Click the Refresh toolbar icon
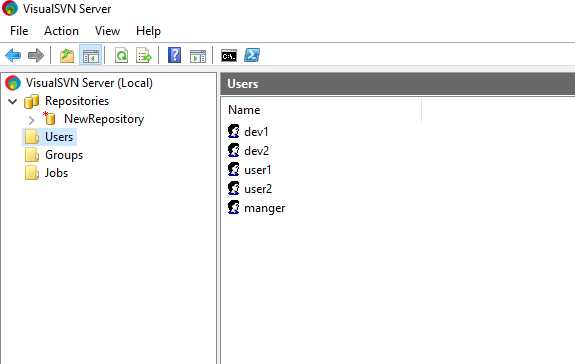The width and height of the screenshot is (575, 364). click(x=121, y=56)
